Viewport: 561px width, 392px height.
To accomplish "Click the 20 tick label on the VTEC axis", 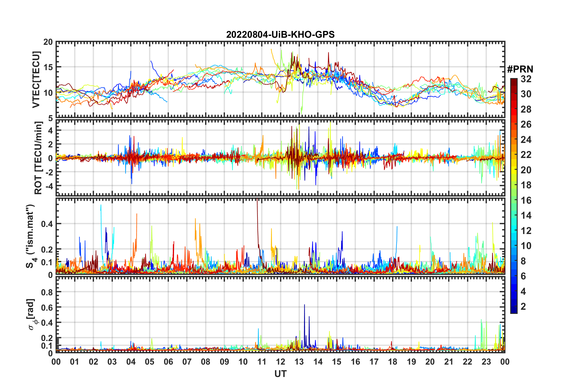I will [x=48, y=42].
